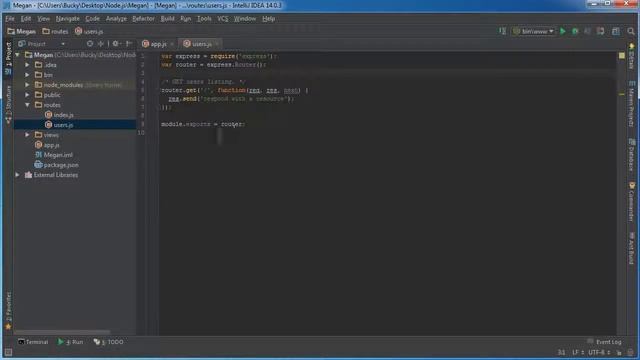
Task: Open the Tools menu
Action: pos(204,19)
